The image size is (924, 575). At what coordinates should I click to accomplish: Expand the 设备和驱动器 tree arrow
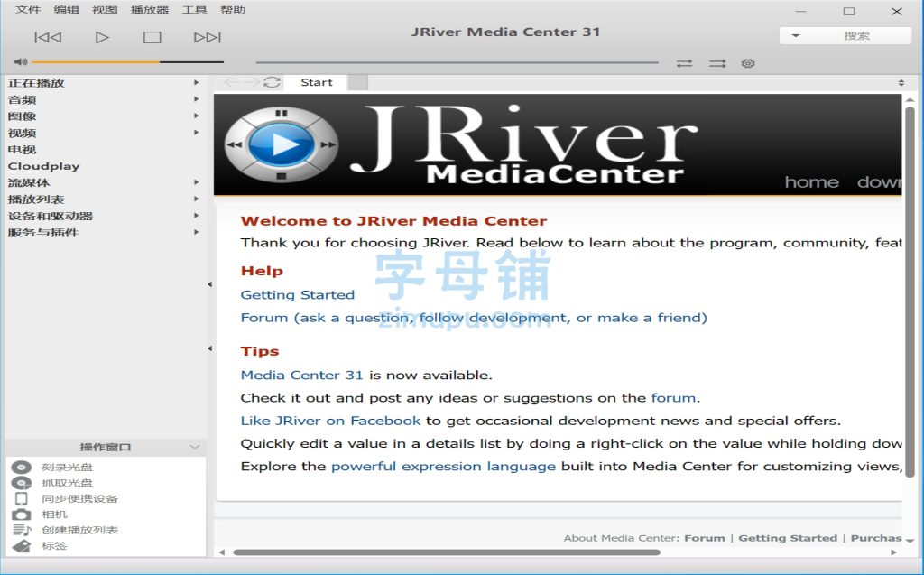(x=196, y=215)
